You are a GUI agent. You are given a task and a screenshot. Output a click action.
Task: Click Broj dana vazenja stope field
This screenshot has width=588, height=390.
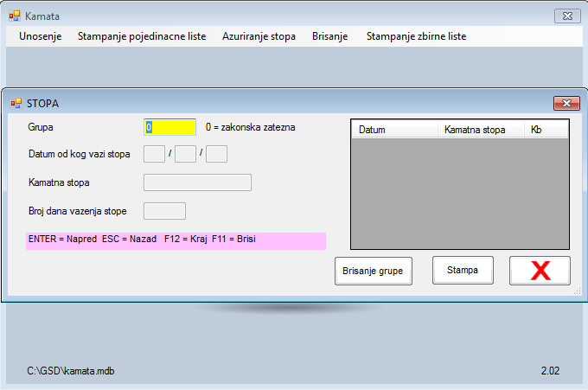[x=164, y=211]
